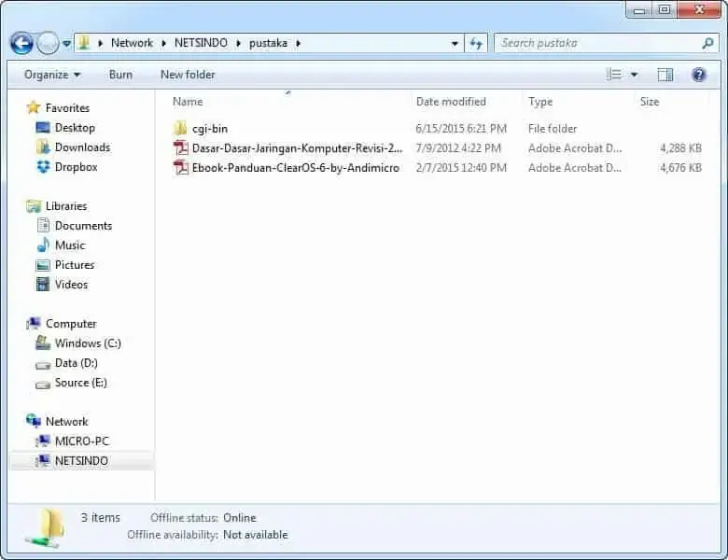Screen dimensions: 728x560
Task: Select the Dasar-Dasar-Jaringan-Komputer PDF file
Action: click(x=296, y=148)
